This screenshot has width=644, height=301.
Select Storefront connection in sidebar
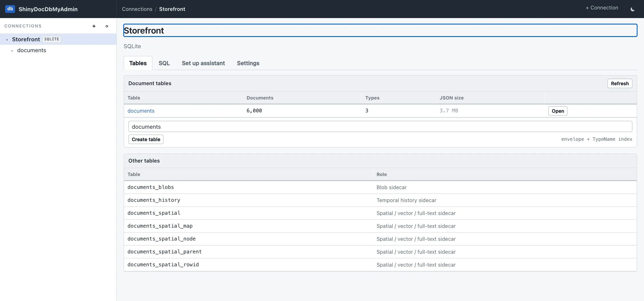pyautogui.click(x=58, y=39)
